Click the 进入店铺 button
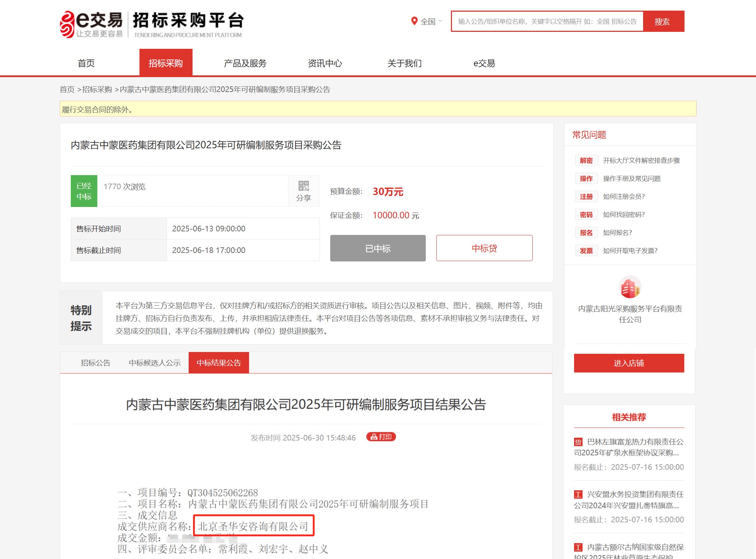Viewport: 756px width, 559px height. coord(629,363)
